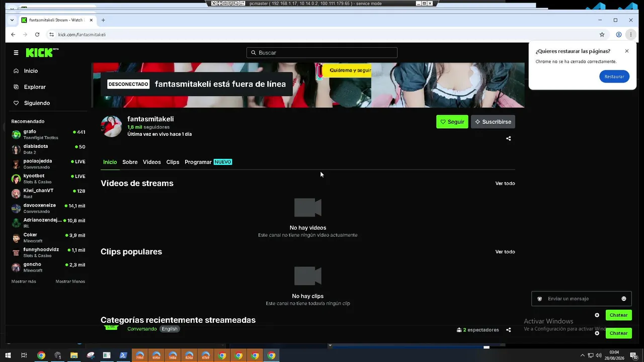The height and width of the screenshot is (362, 644).
Task: Open the Kick hamburger sidebar menu
Action: [16, 53]
